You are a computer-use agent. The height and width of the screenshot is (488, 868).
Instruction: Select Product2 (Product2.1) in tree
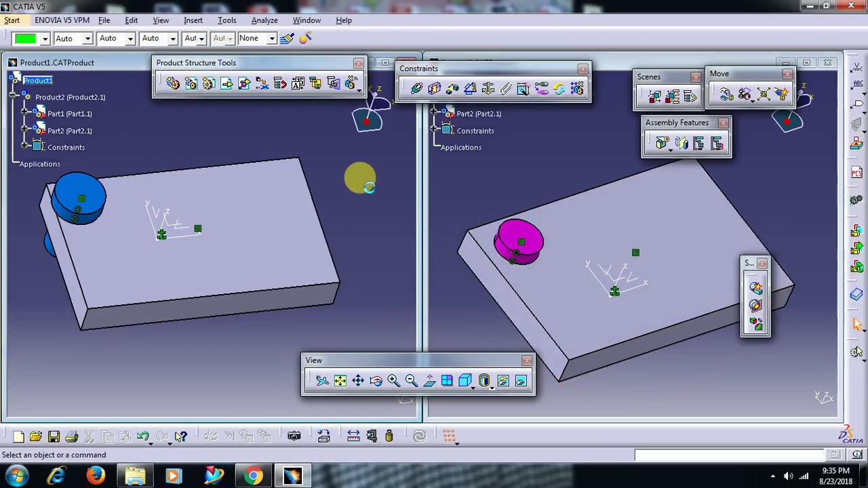coord(71,97)
